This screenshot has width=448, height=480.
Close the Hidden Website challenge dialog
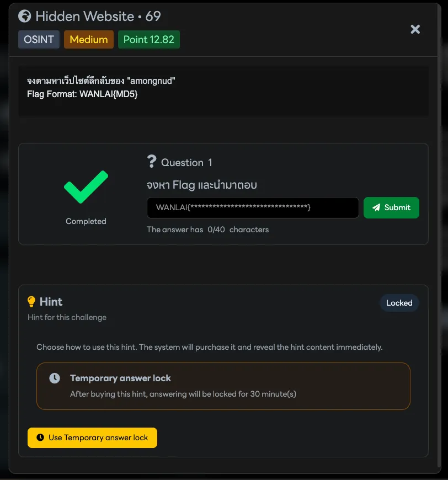(x=415, y=29)
